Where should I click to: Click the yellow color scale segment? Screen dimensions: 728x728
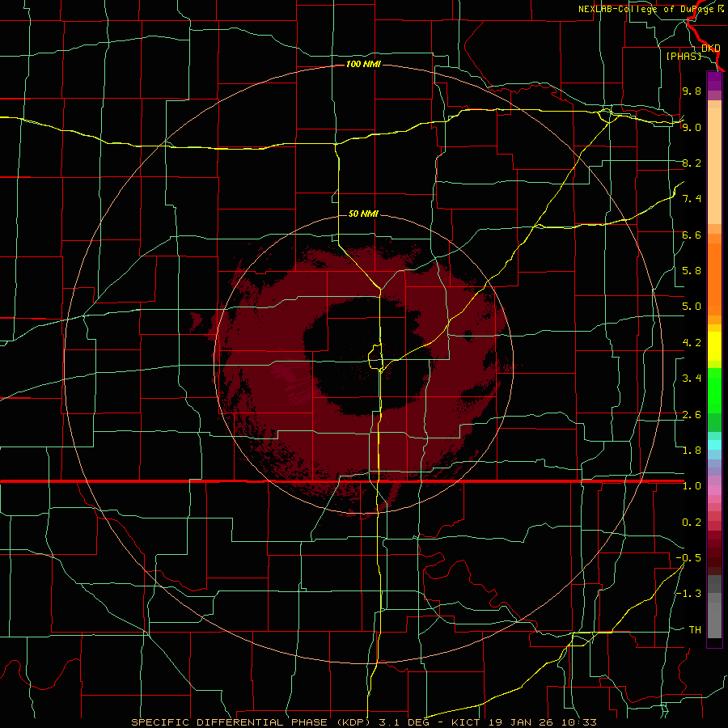coord(714,346)
